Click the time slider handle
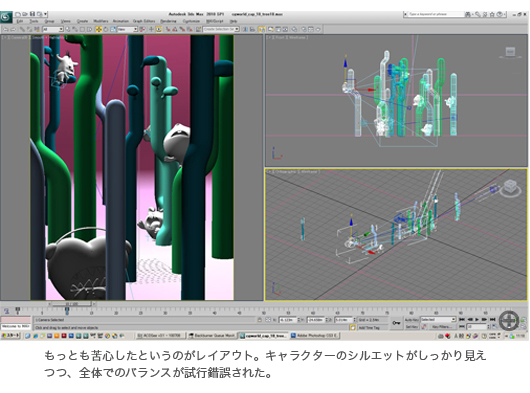 [71, 304]
